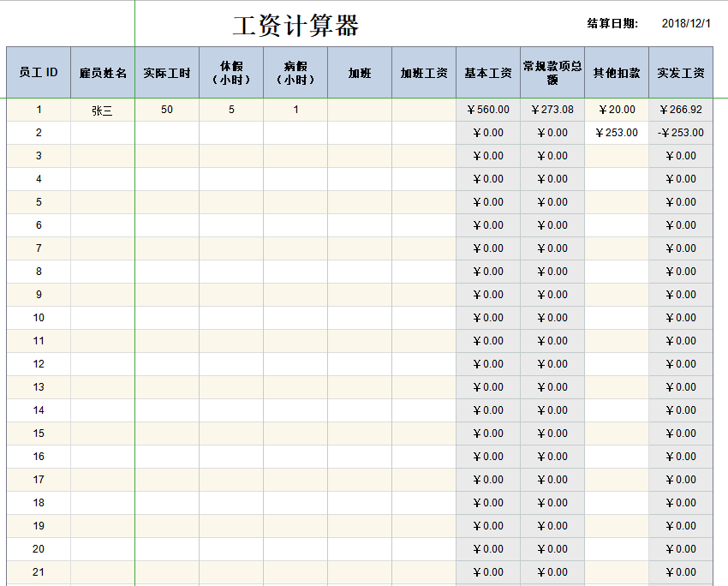Click the ¥266.92 net salary cell
728x586 pixels.
[x=681, y=110]
